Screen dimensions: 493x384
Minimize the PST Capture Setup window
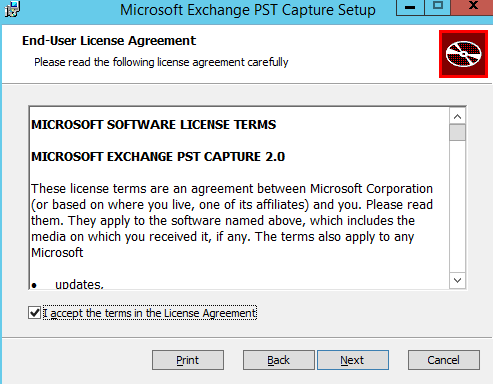pyautogui.click(x=410, y=7)
